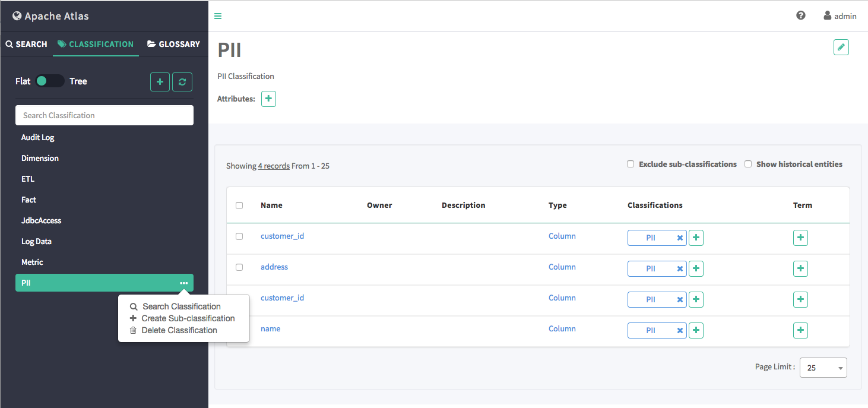Click the ellipsis on the PII item
The image size is (868, 408).
(x=184, y=283)
